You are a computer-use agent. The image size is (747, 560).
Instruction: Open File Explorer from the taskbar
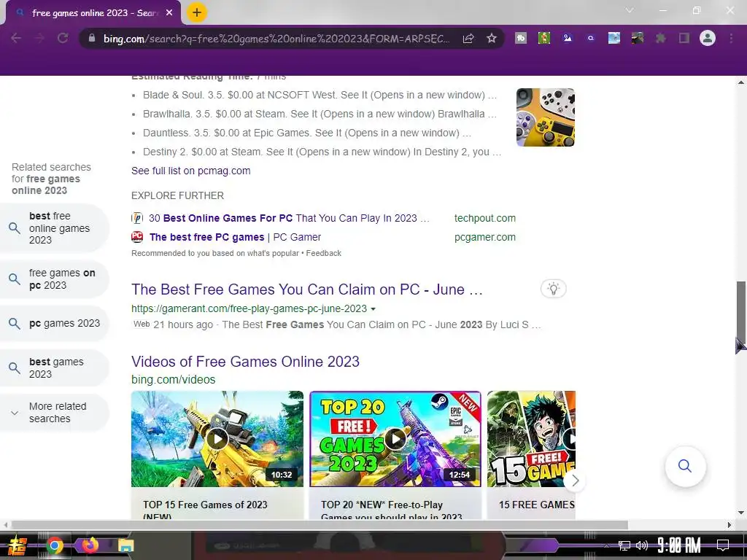click(x=125, y=545)
